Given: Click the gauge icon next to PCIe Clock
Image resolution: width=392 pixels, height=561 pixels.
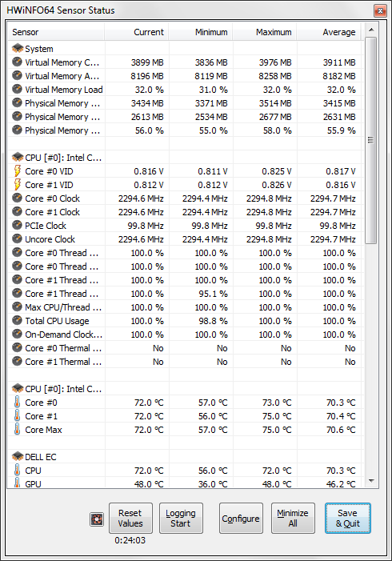Looking at the screenshot, I should pos(17,226).
